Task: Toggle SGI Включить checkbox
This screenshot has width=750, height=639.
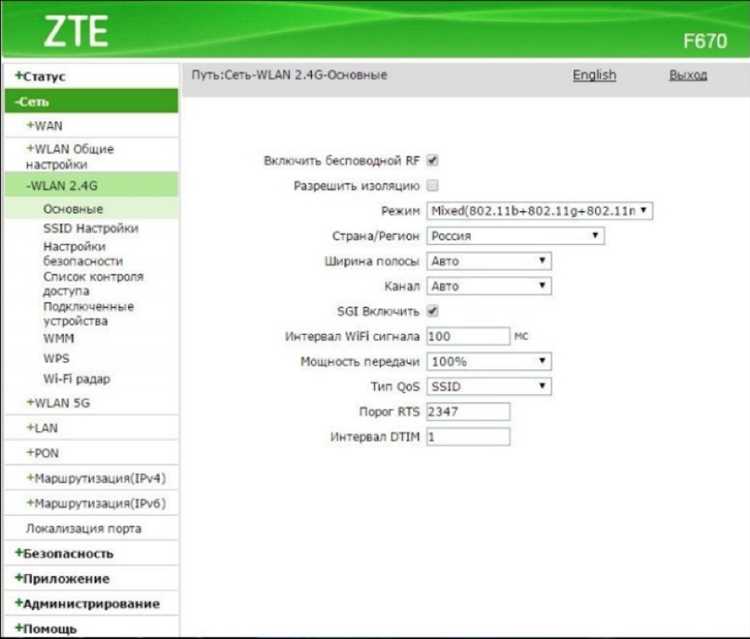Action: pyautogui.click(x=432, y=311)
